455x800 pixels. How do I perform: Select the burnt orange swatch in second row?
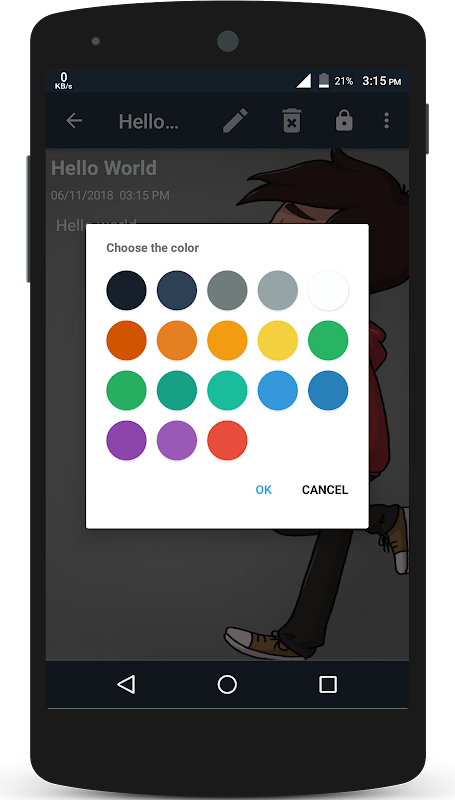click(126, 340)
